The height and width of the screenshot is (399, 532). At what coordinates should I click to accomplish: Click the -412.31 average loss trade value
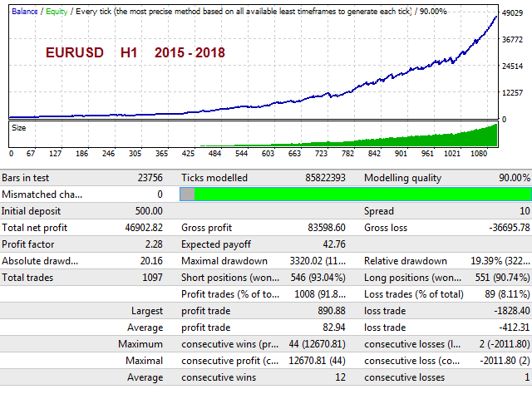[515, 328]
